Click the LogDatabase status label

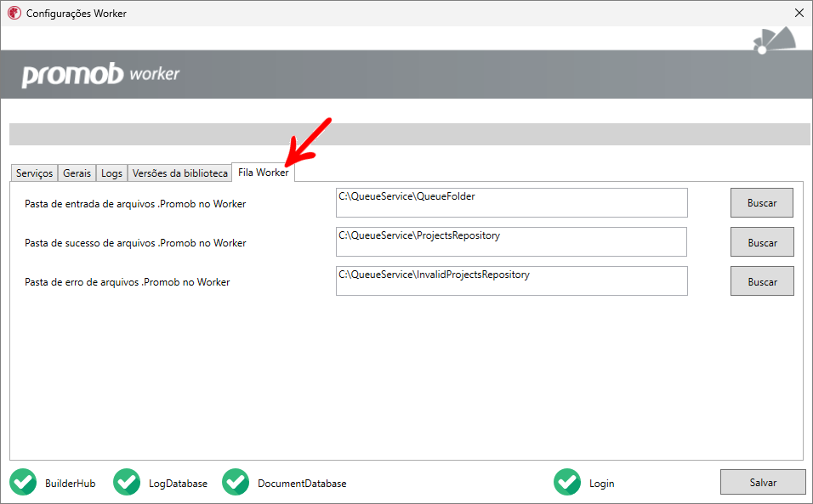(x=178, y=484)
